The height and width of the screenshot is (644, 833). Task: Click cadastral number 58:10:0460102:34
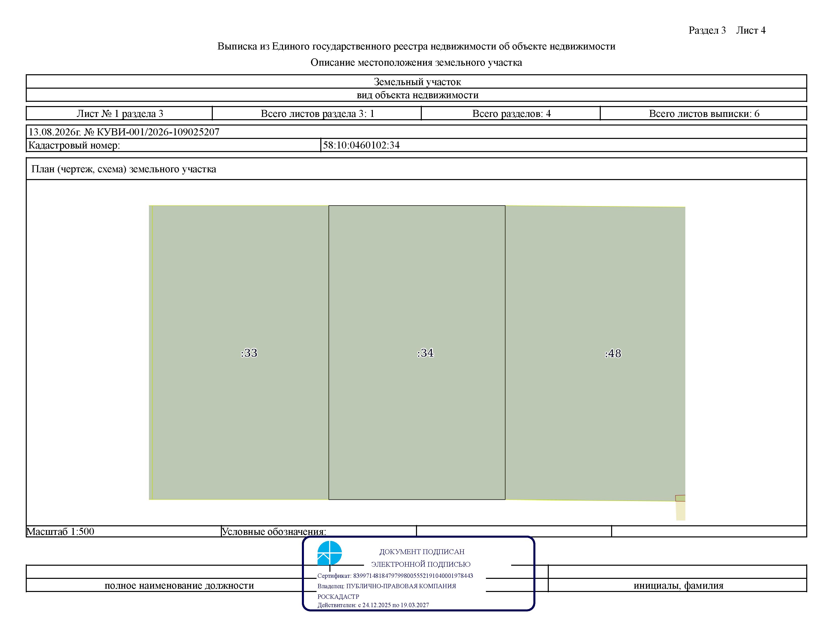pyautogui.click(x=361, y=145)
